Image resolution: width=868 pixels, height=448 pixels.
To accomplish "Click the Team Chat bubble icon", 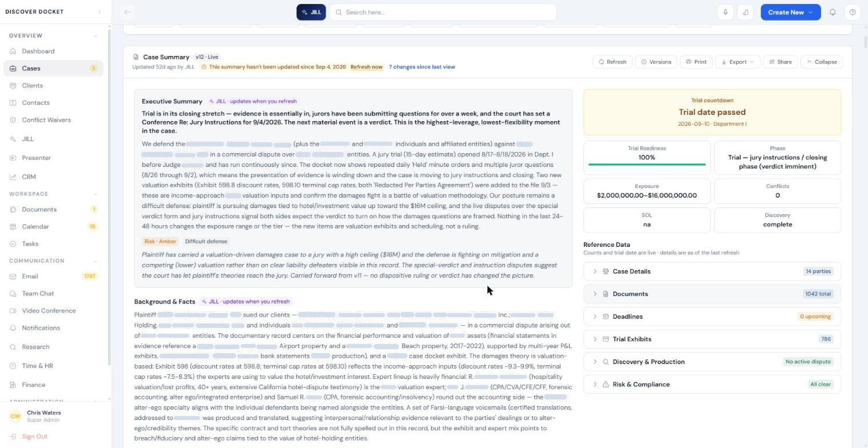I will tap(13, 294).
